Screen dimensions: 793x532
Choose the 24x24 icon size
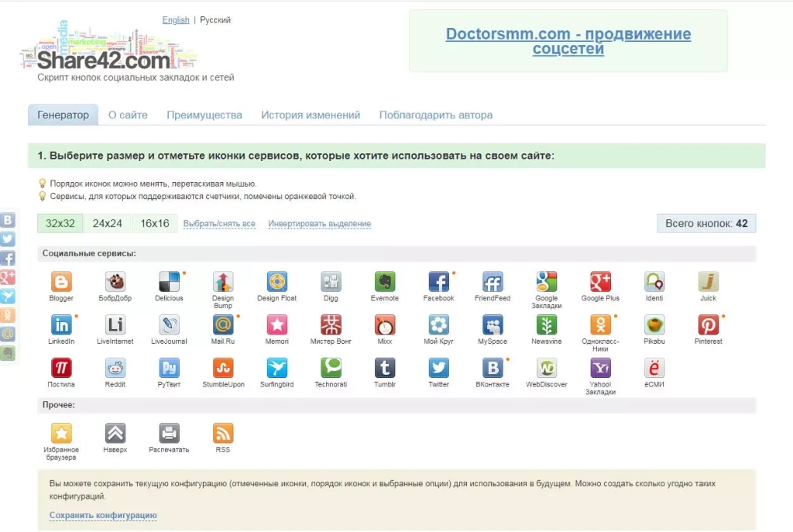(107, 224)
